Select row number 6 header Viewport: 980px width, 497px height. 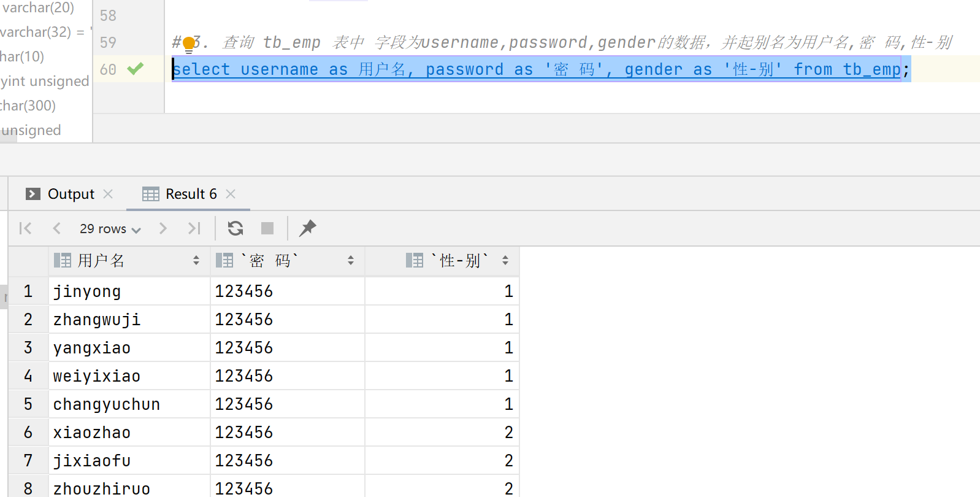(x=28, y=433)
